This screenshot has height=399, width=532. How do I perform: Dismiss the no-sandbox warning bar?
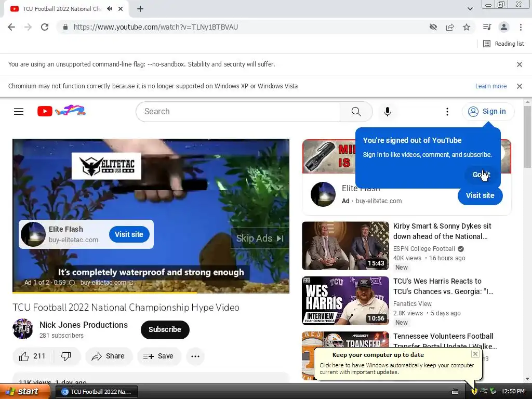[x=519, y=64]
